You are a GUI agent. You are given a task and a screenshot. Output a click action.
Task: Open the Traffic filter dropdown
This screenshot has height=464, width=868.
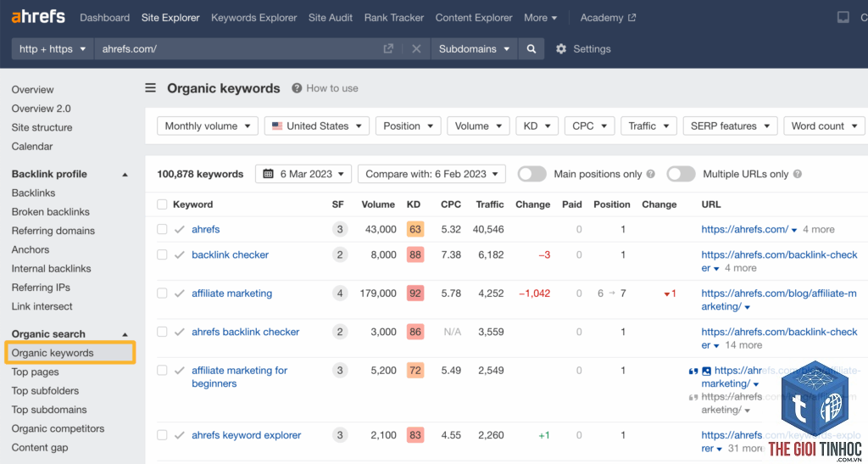(648, 126)
